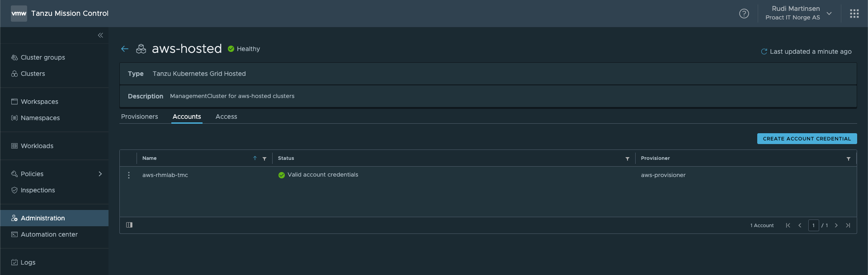Click the Tanzu Mission Control title
Viewport: 868px width, 275px height.
pyautogui.click(x=70, y=14)
